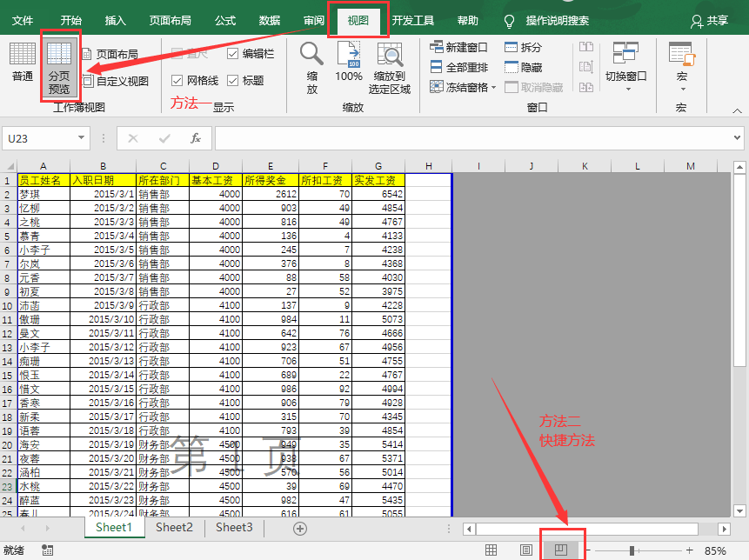Screen dimensions: 749x560
Task: Click the Unhide window (取消隐藏) button
Action: (x=534, y=87)
